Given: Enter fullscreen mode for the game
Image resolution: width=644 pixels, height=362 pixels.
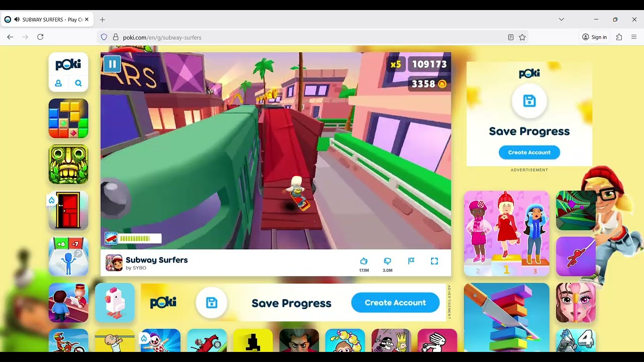Looking at the screenshot, I should (x=434, y=261).
